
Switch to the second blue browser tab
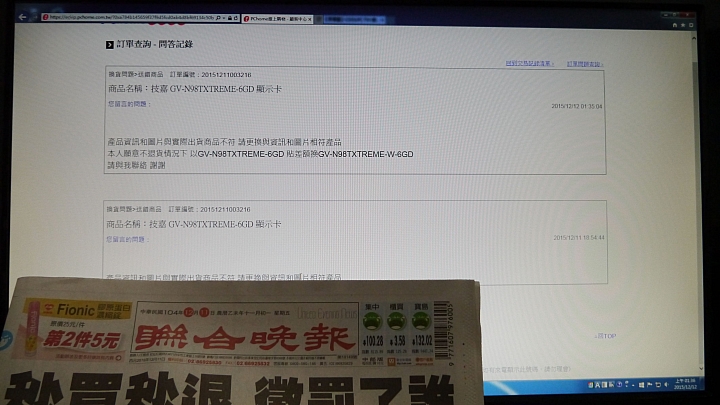pyautogui.click(x=354, y=19)
